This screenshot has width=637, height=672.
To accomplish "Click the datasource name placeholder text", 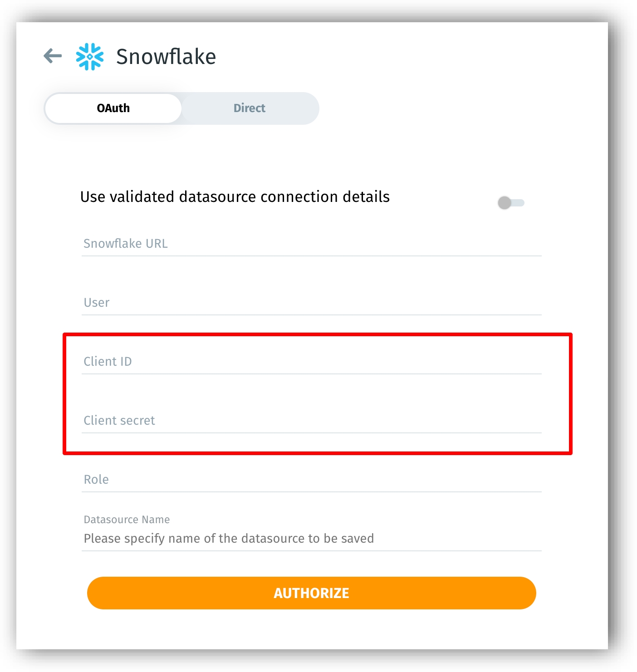I will (229, 539).
